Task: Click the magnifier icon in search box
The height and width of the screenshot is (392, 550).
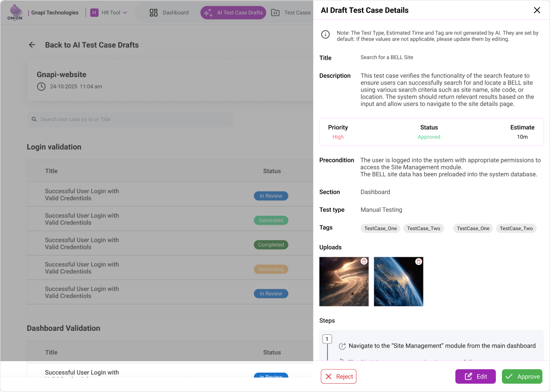Action: pos(34,119)
